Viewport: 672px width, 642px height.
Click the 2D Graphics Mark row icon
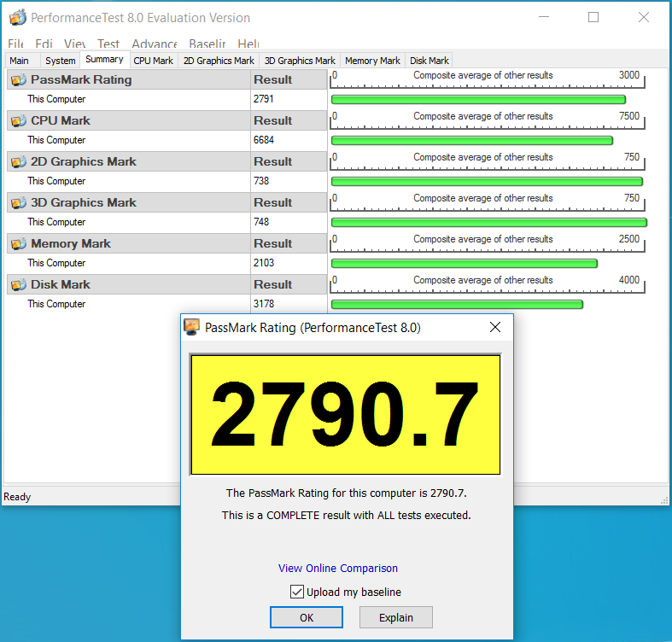pyautogui.click(x=19, y=161)
